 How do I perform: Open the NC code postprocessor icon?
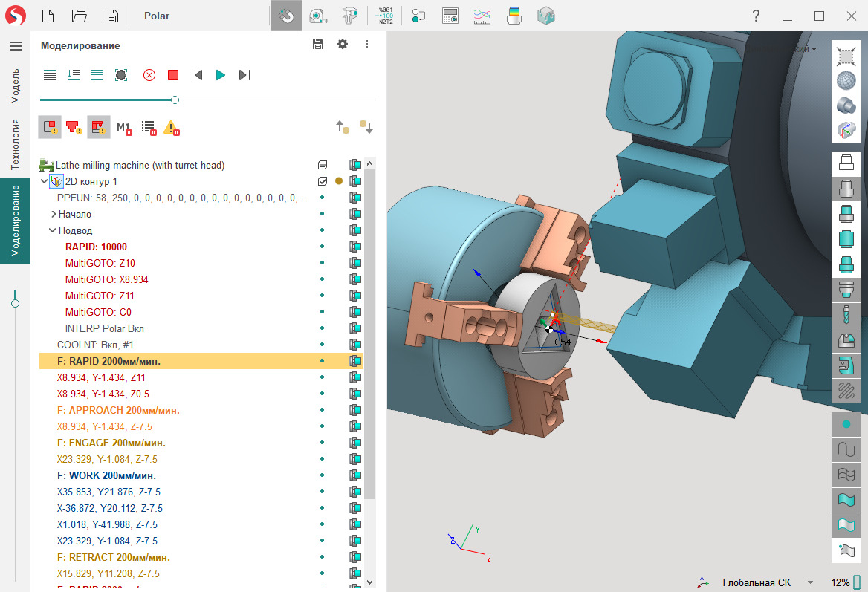point(386,16)
